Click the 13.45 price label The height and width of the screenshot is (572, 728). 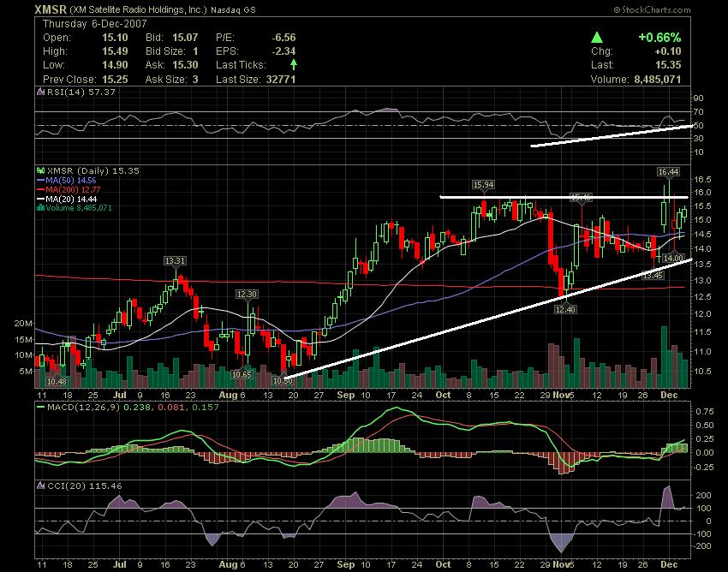pyautogui.click(x=653, y=276)
